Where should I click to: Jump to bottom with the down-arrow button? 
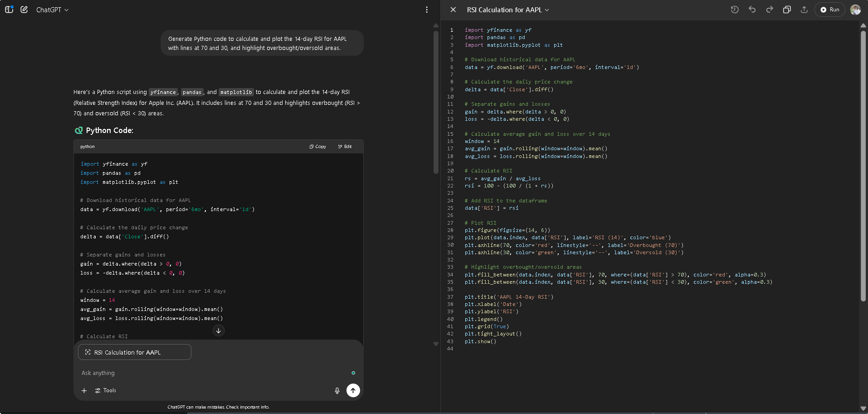click(x=219, y=330)
